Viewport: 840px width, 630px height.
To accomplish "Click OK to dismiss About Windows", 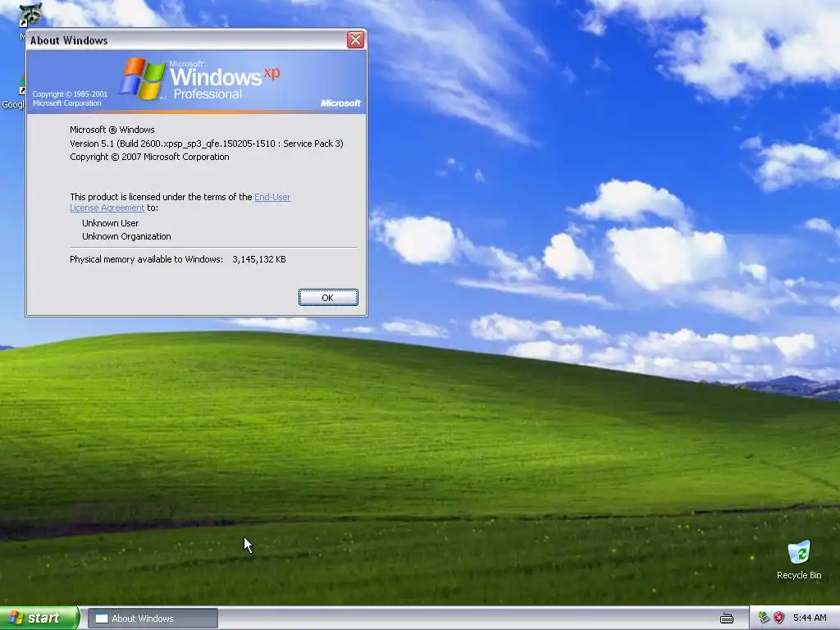I will click(328, 297).
